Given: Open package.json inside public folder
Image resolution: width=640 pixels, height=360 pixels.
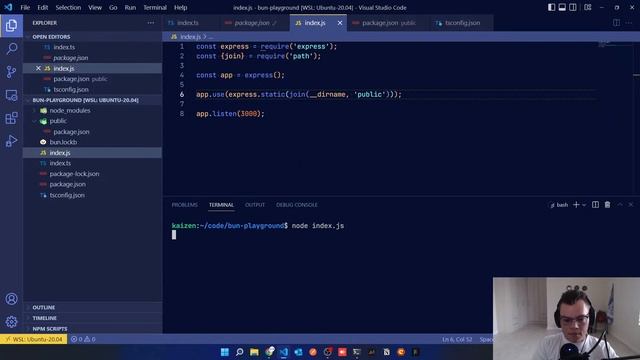Looking at the screenshot, I should 93,132.
